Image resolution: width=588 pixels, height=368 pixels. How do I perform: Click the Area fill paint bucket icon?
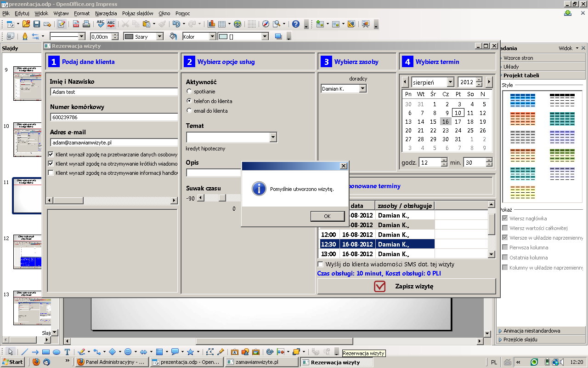(173, 36)
